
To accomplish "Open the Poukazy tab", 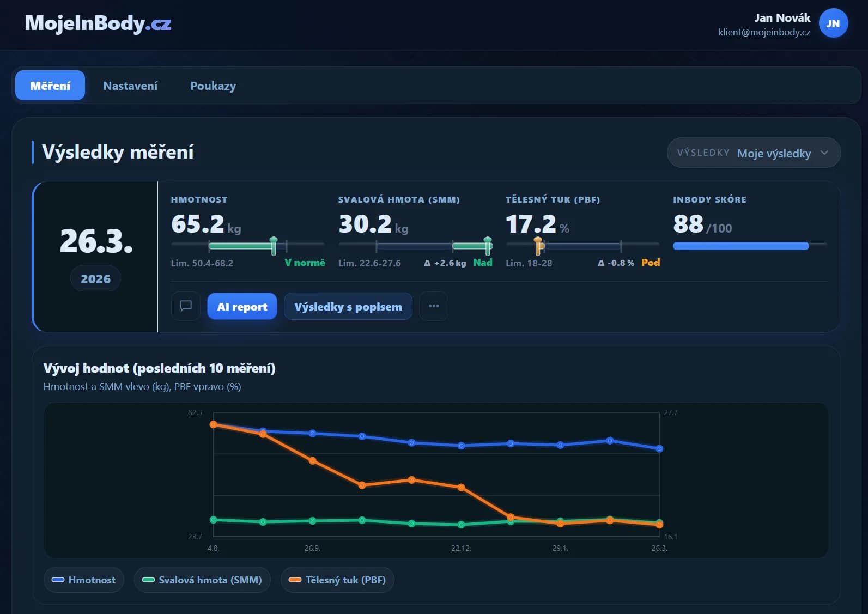I will pyautogui.click(x=213, y=86).
